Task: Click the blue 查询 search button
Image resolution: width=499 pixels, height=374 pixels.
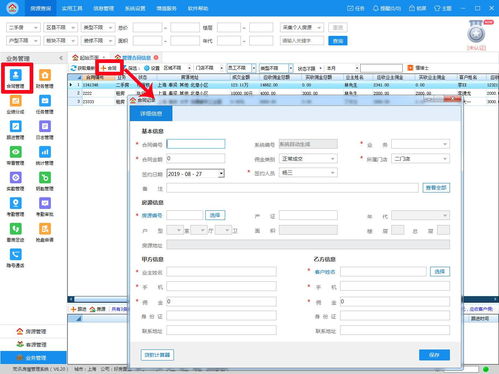Action: [338, 41]
